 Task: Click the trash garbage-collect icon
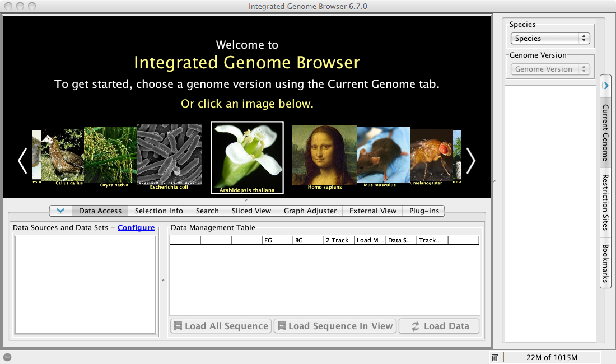click(494, 357)
